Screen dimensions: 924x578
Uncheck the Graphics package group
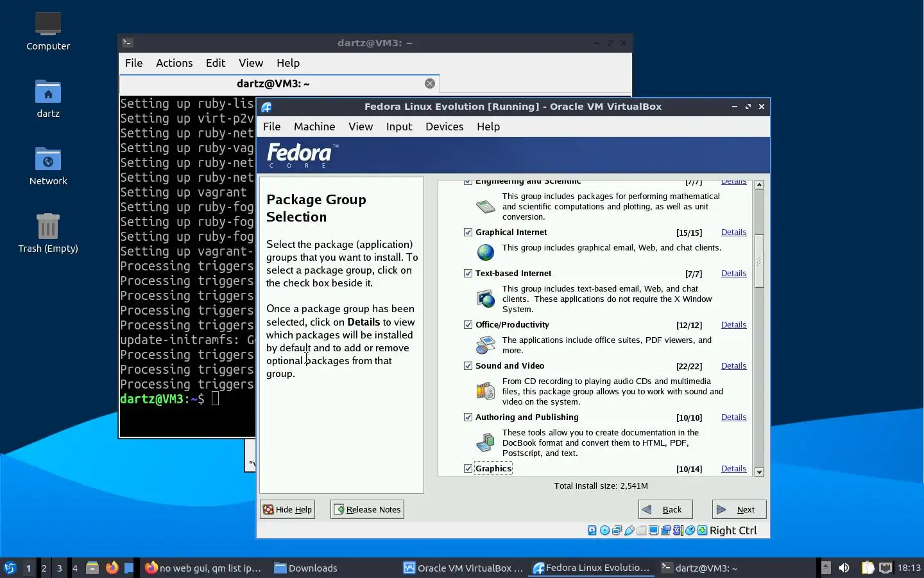(468, 468)
